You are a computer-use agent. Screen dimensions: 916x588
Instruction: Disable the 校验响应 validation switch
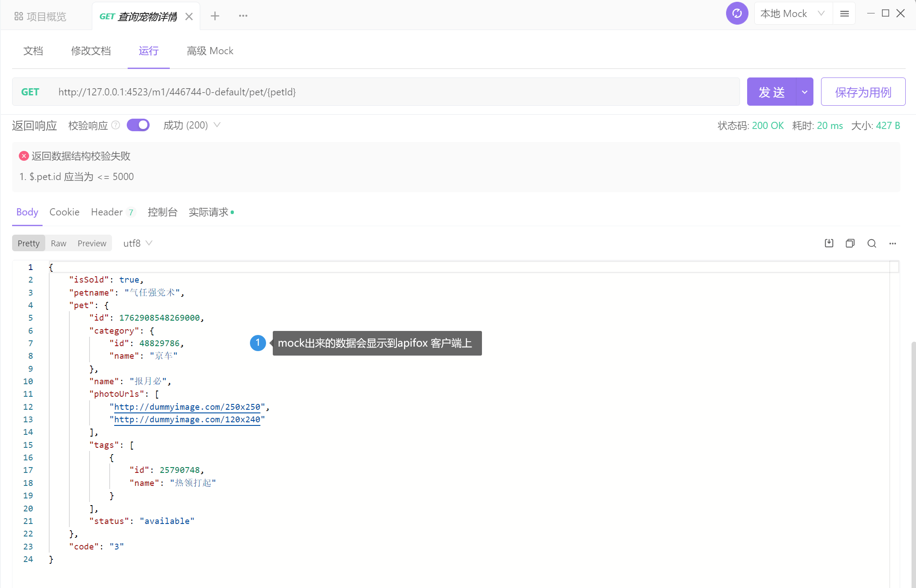(x=138, y=125)
